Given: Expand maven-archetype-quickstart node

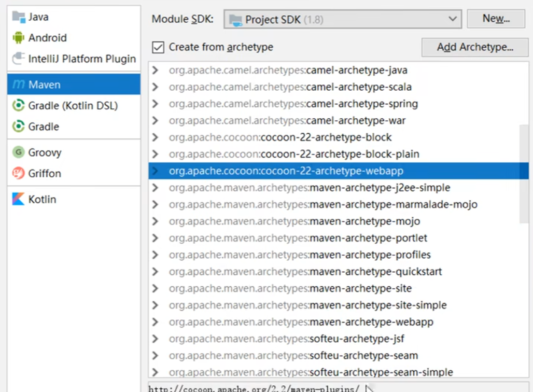Looking at the screenshot, I should tap(156, 272).
